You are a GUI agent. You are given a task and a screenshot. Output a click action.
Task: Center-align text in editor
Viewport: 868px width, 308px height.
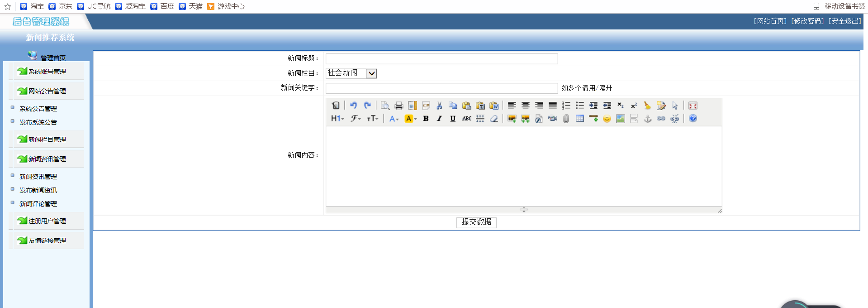(x=526, y=106)
